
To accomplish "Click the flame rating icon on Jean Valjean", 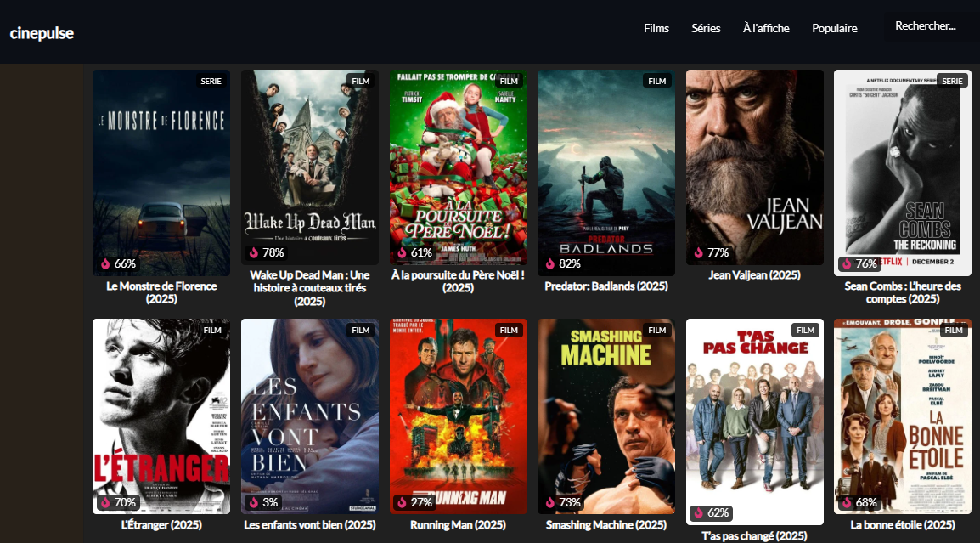I will pos(699,252).
